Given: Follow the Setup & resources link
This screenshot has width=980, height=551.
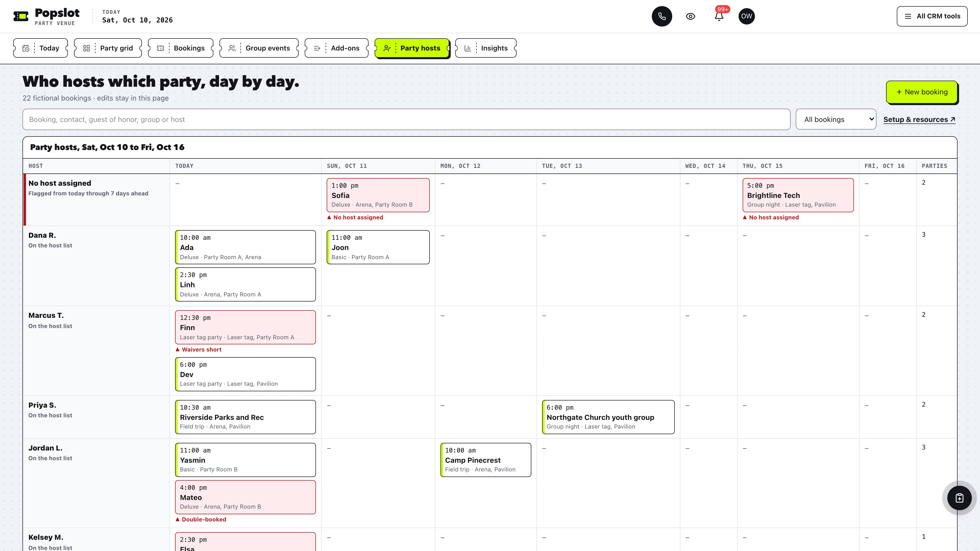Looking at the screenshot, I should click(919, 119).
